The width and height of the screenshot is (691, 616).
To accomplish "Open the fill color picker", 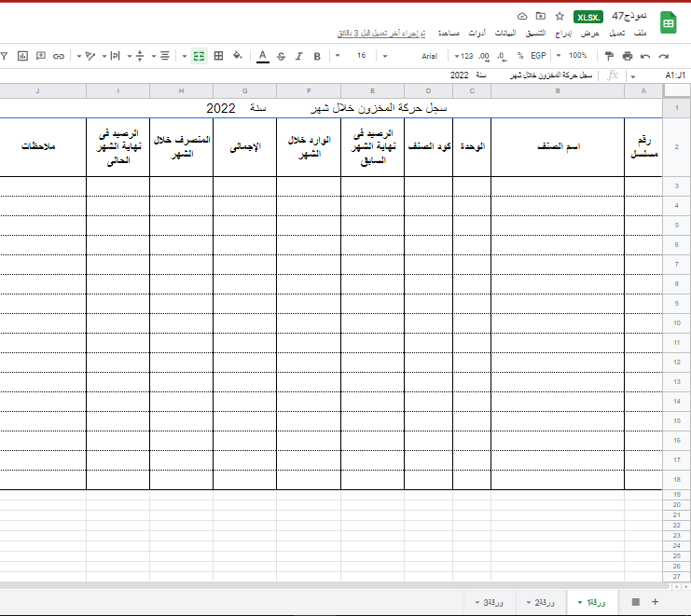I will point(238,56).
